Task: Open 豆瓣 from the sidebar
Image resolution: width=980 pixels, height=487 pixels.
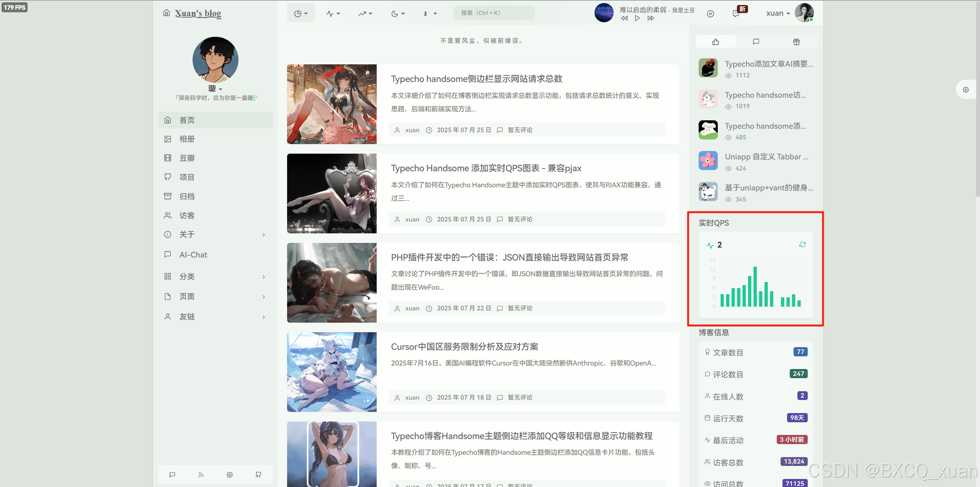Action: point(216,158)
